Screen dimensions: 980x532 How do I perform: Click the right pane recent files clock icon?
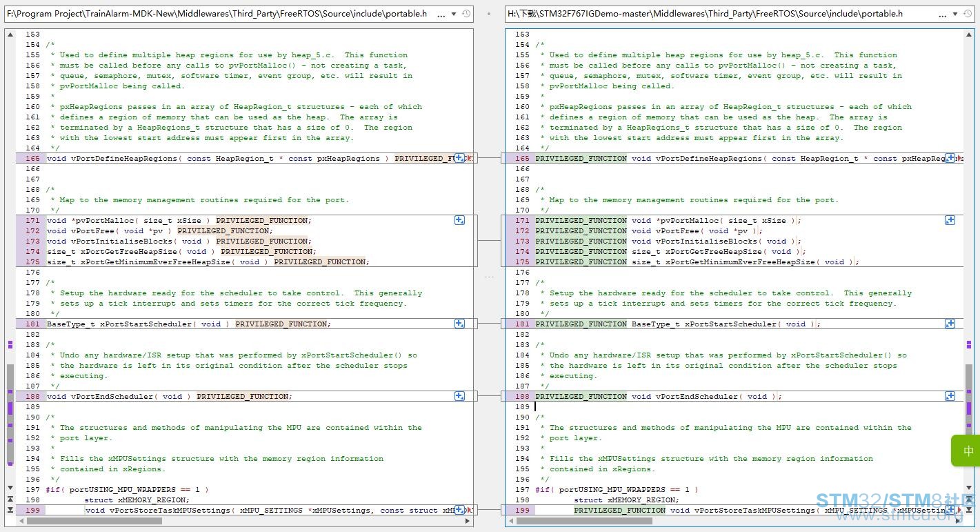pyautogui.click(x=968, y=14)
